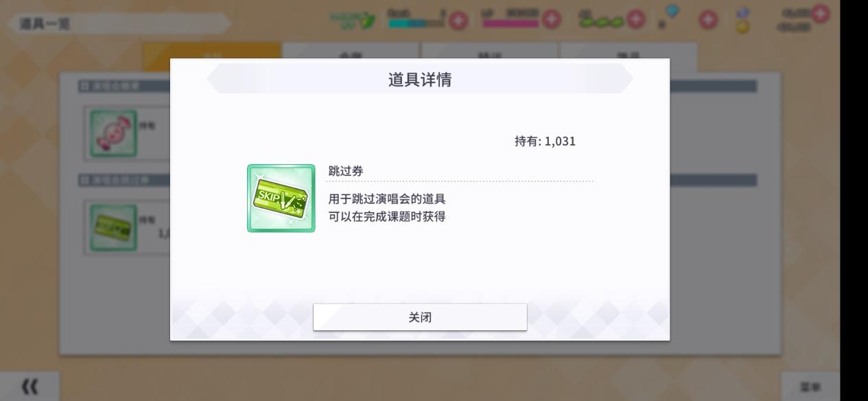Tap the SKIP ticket icon in the dialog

tap(281, 198)
